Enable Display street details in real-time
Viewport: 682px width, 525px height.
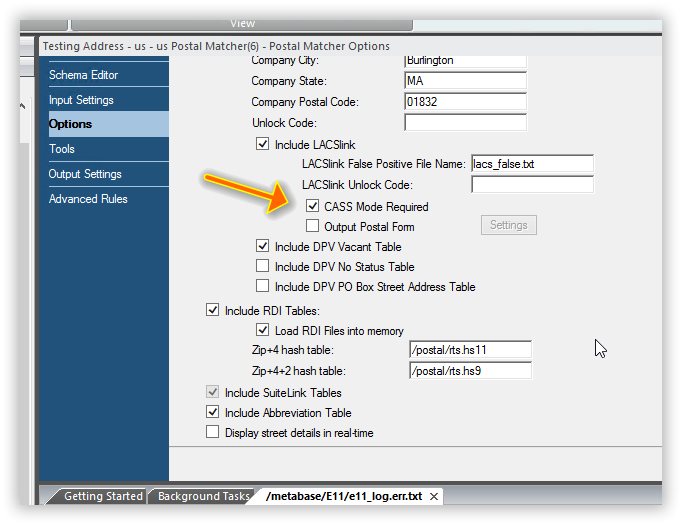[x=212, y=432]
